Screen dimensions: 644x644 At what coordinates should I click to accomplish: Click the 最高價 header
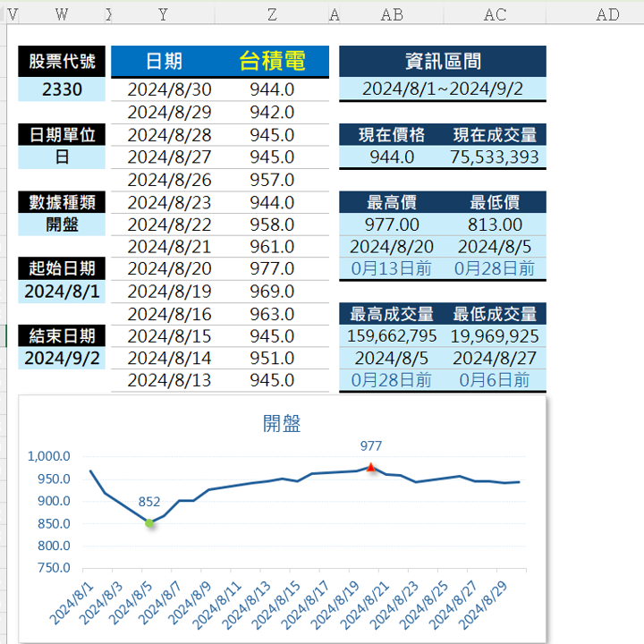tap(392, 202)
